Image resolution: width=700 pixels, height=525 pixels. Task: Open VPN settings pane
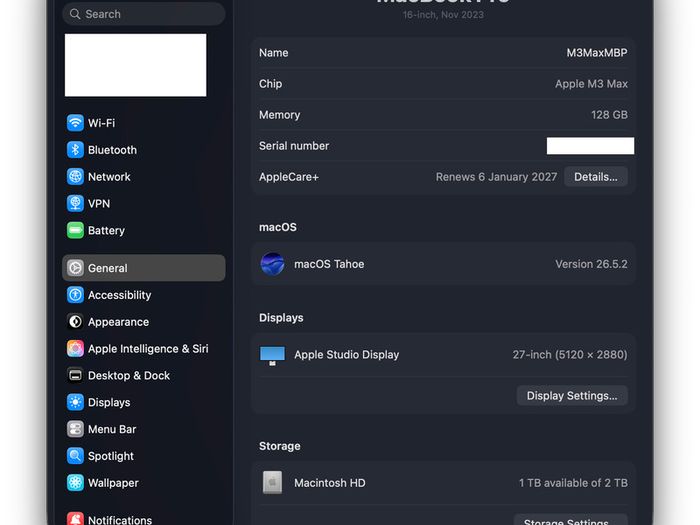[x=144, y=203]
